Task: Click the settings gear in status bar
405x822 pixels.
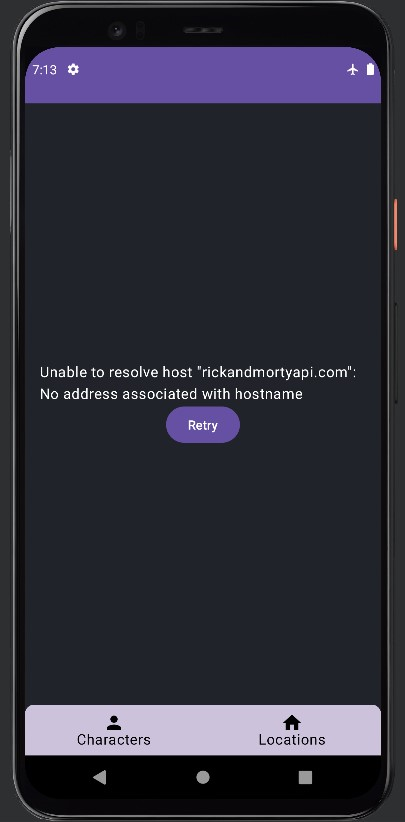Action: (x=73, y=69)
